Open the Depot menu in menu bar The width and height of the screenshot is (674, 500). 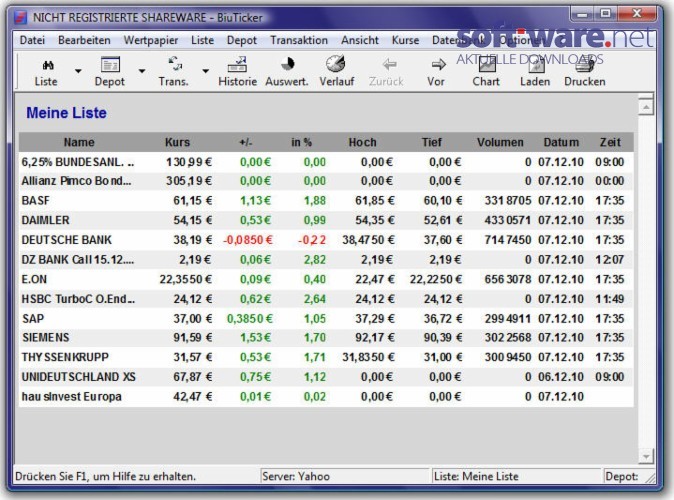point(242,40)
